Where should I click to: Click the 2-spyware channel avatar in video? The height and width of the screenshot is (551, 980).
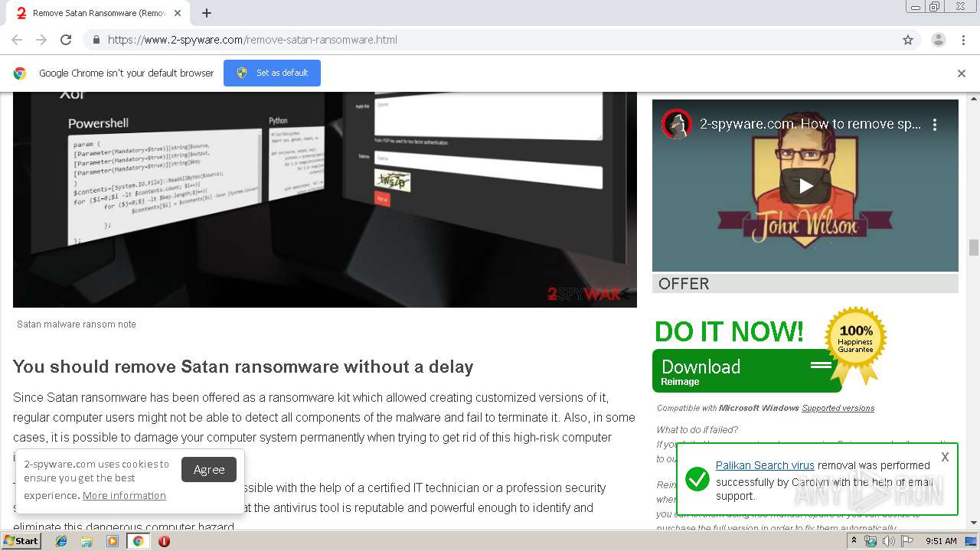click(677, 124)
